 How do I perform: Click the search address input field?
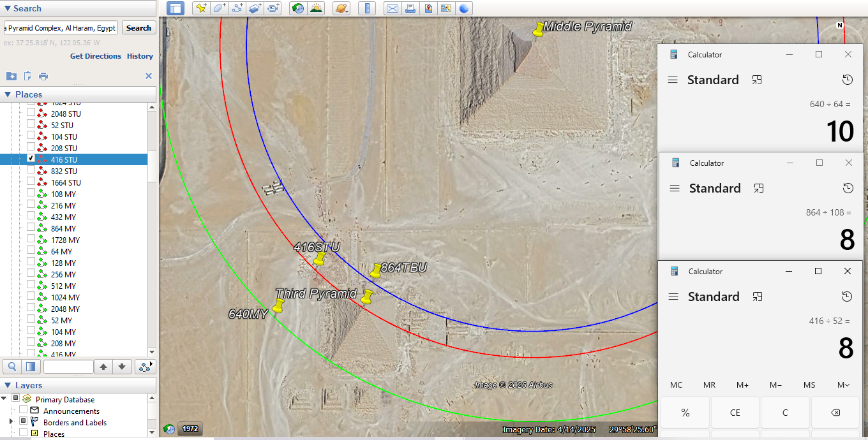click(61, 28)
